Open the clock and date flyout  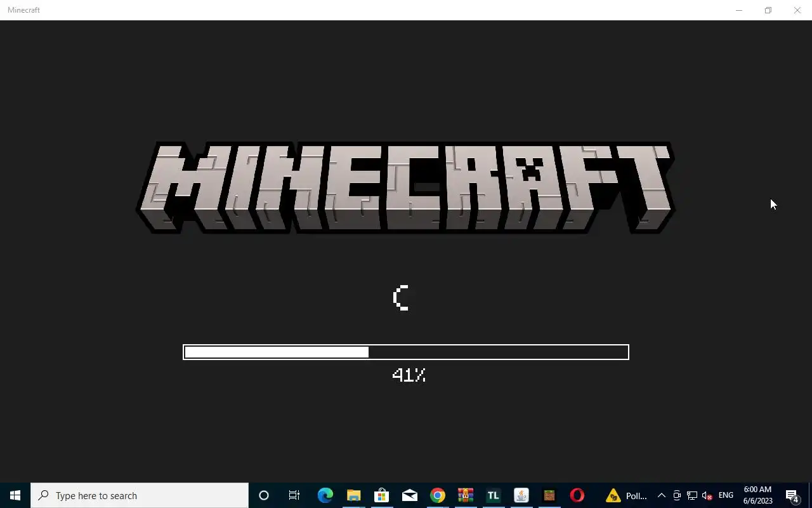758,495
